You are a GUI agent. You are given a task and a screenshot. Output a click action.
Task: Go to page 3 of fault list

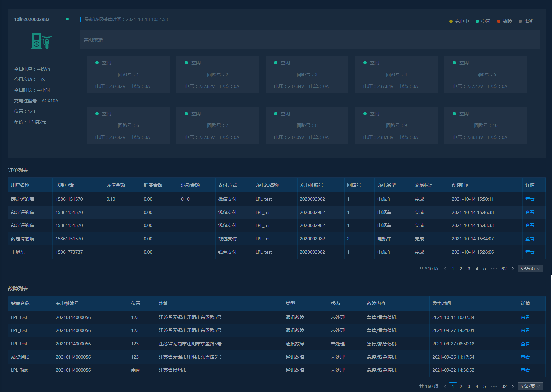pyautogui.click(x=469, y=386)
